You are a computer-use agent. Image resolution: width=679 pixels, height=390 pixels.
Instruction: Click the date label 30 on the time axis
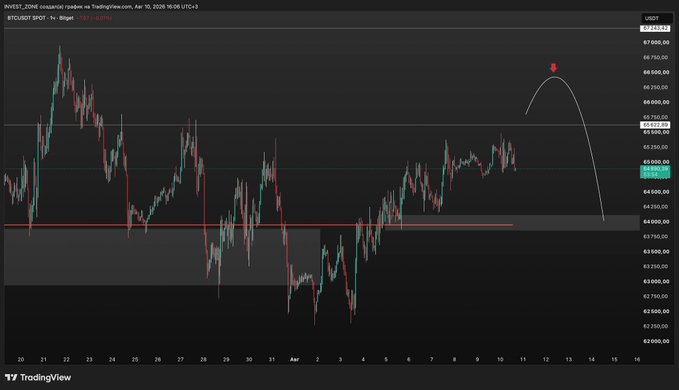249,359
